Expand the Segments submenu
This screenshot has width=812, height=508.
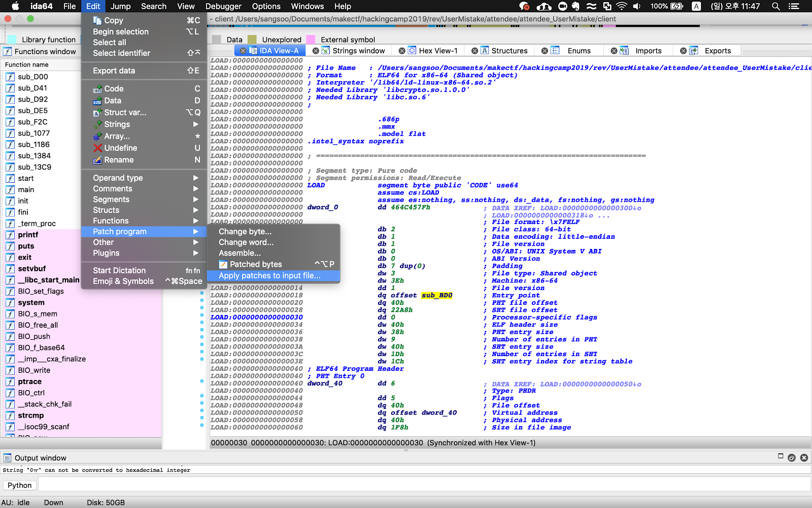point(144,200)
